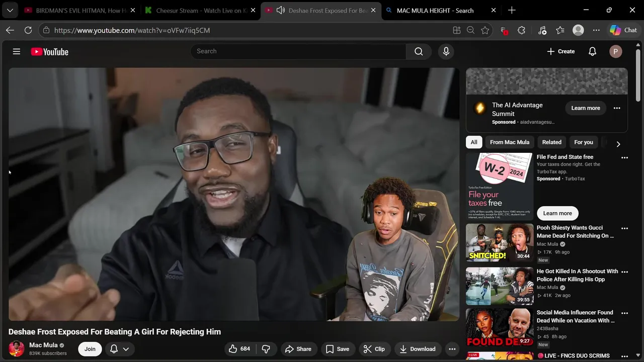Select the All filter chip
The image size is (644, 362).
pyautogui.click(x=474, y=142)
